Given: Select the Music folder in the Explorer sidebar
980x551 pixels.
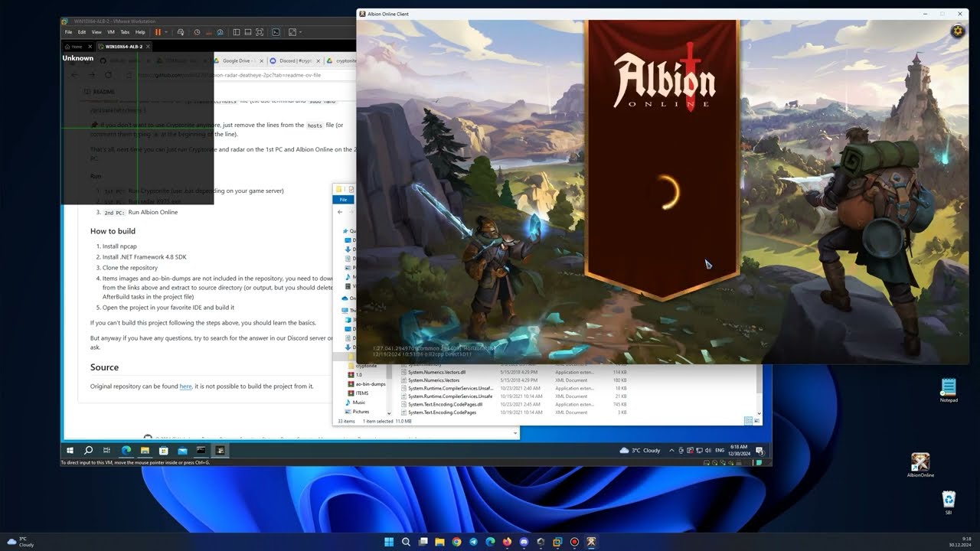Looking at the screenshot, I should [355, 403].
